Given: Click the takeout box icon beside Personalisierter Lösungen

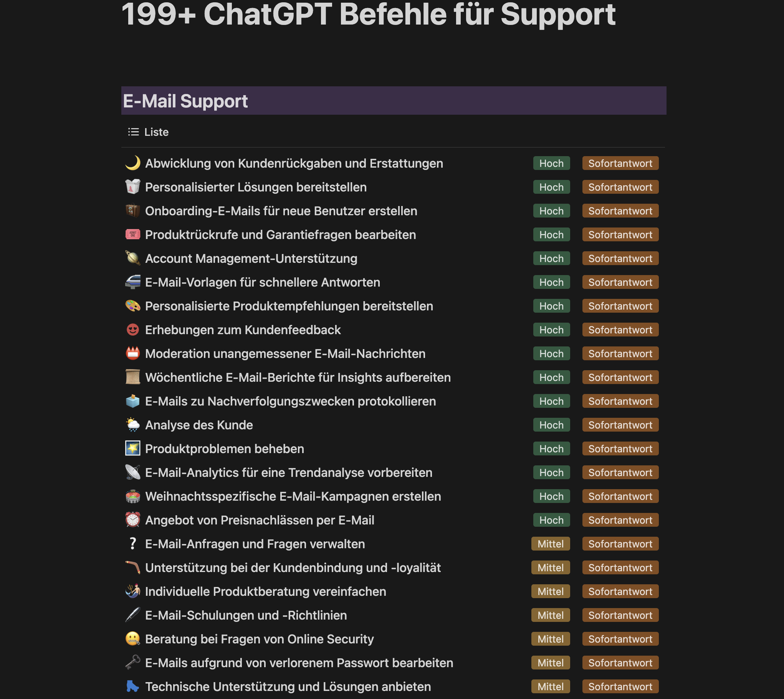Looking at the screenshot, I should pyautogui.click(x=132, y=187).
